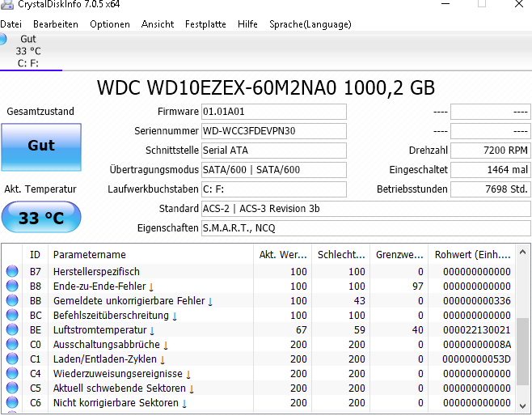The width and height of the screenshot is (532, 416).
Task: Click the scroll up arrow of SMART list
Action: coord(522,253)
